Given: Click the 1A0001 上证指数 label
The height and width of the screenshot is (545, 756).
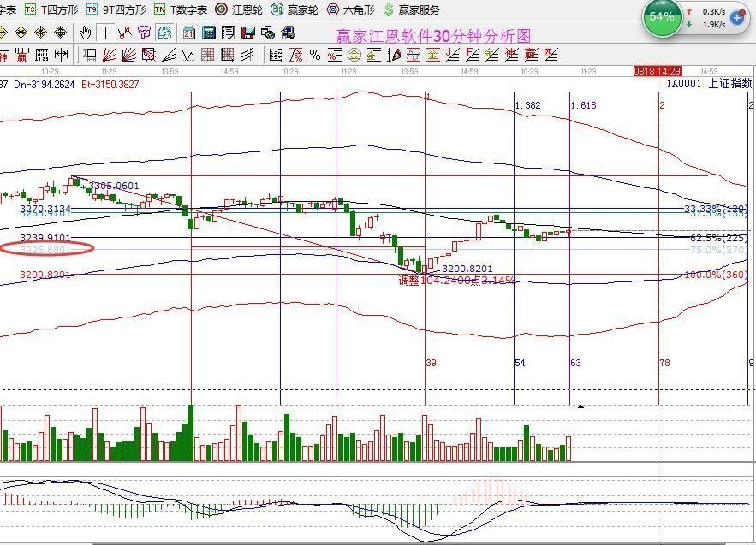Looking at the screenshot, I should click(709, 83).
